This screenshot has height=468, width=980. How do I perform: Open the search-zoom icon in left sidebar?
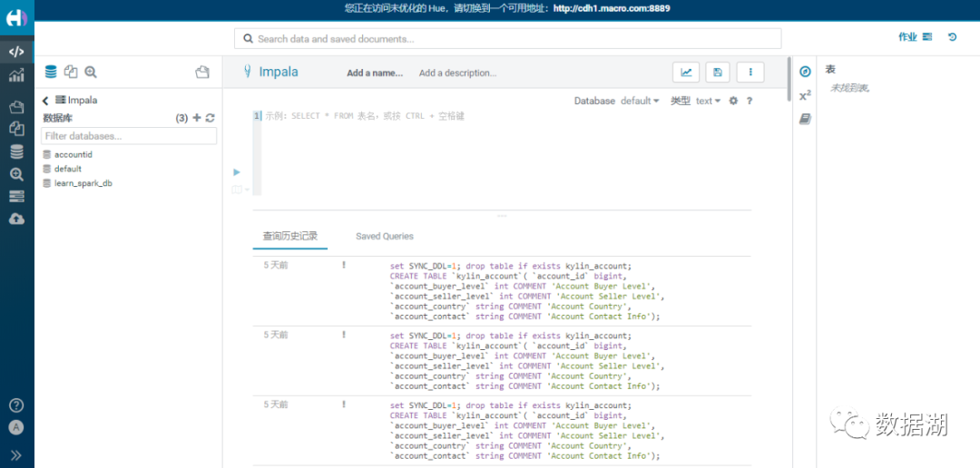pyautogui.click(x=17, y=174)
